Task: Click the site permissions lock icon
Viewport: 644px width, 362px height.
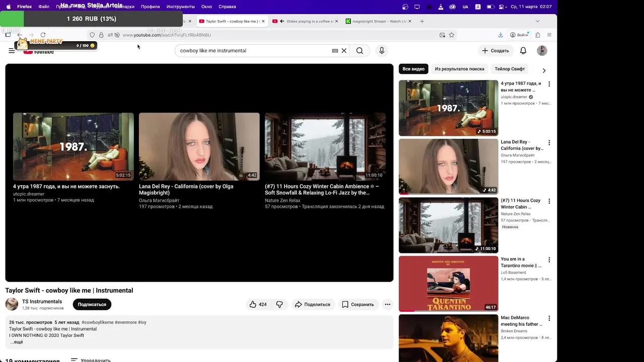Action: click(x=101, y=35)
